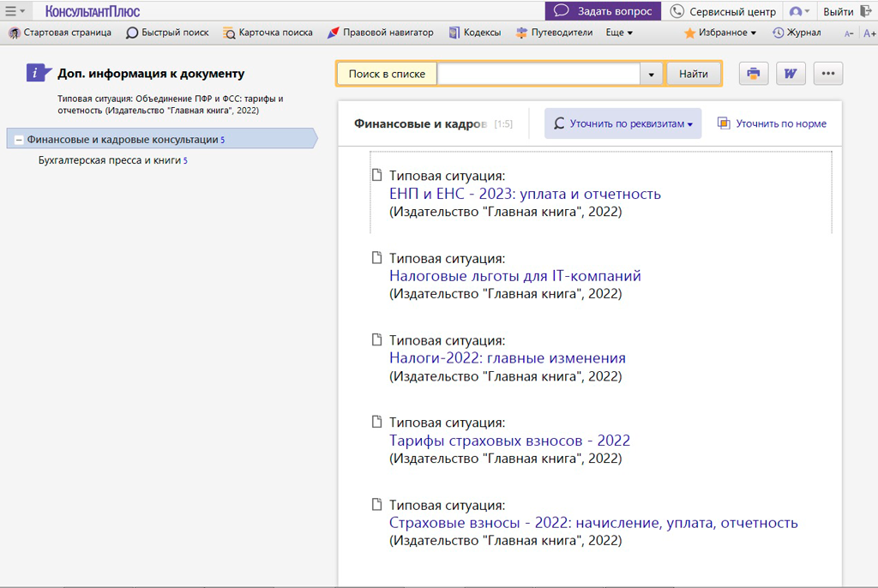This screenshot has height=588, width=878.
Task: Open Быстрый поиск
Action: point(167,33)
